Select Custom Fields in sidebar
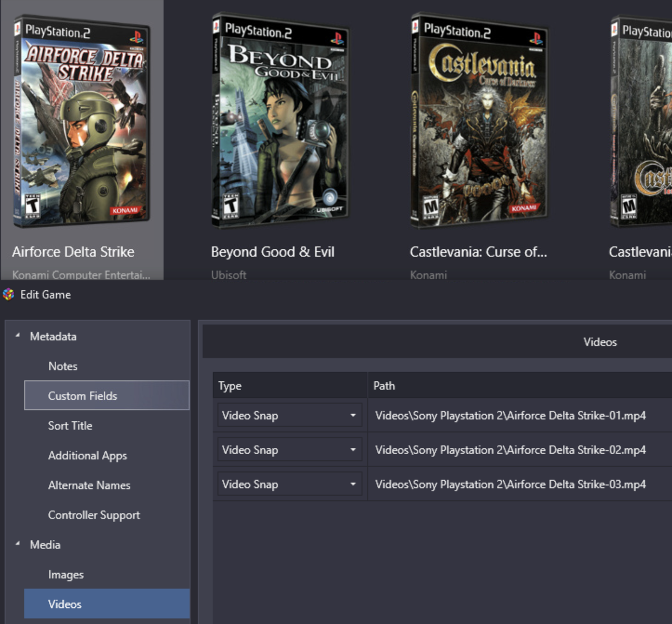This screenshot has width=672, height=624. point(107,395)
